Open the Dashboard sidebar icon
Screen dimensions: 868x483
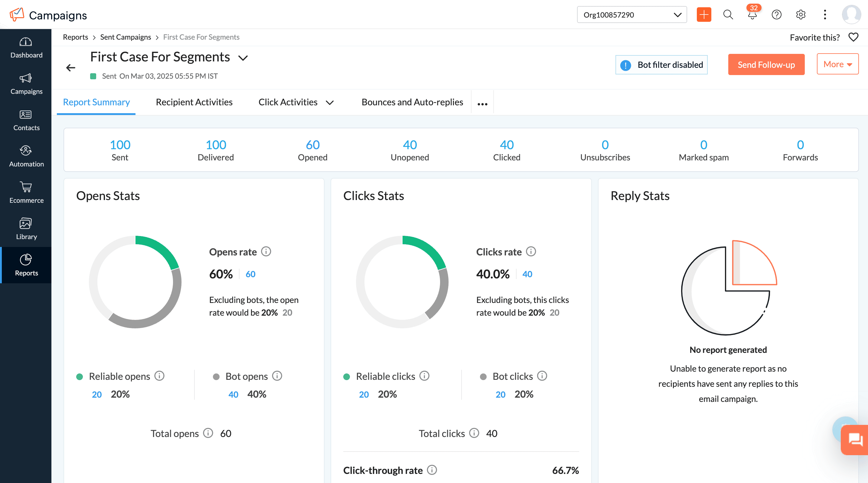coord(26,48)
